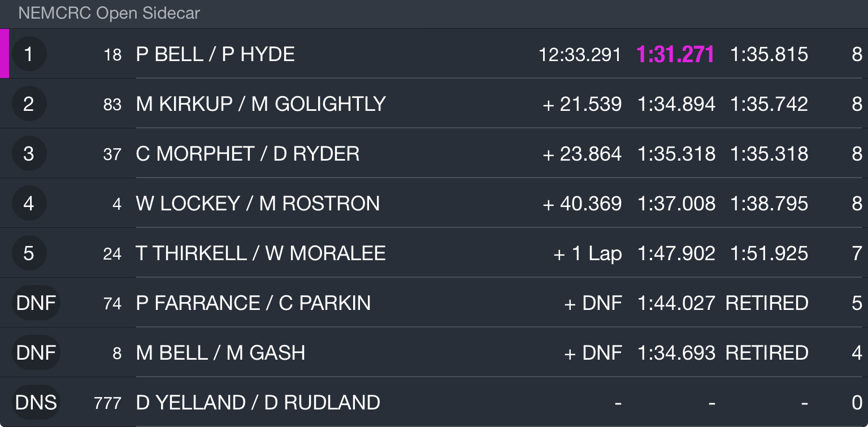868x427 pixels.
Task: Click the position 1 circle badge
Action: (x=29, y=54)
